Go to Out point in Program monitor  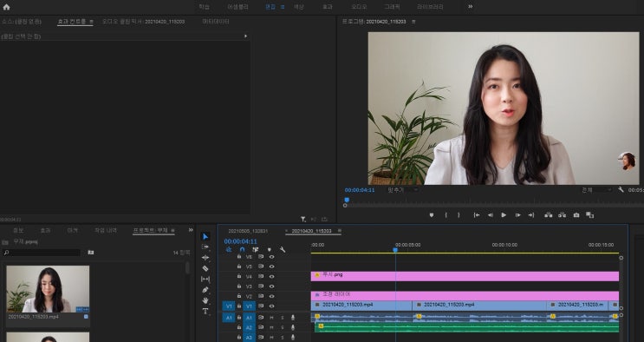tap(531, 214)
